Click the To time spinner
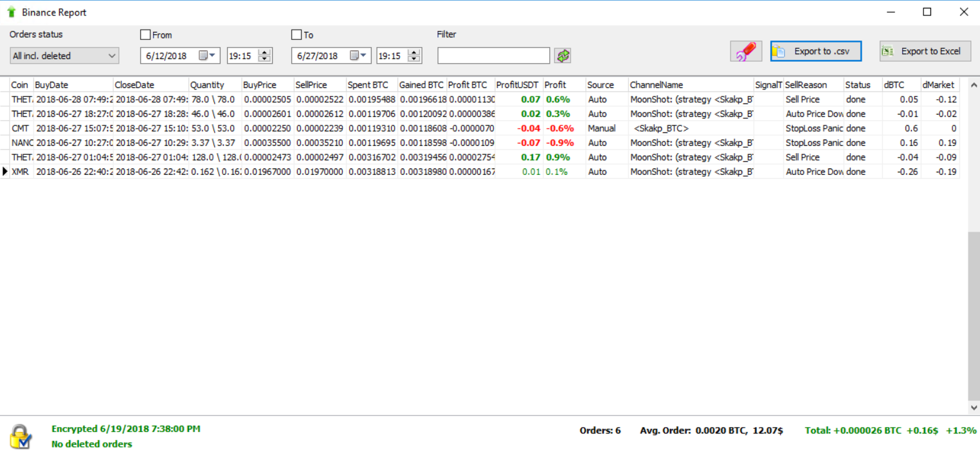This screenshot has height=454, width=980. [415, 56]
